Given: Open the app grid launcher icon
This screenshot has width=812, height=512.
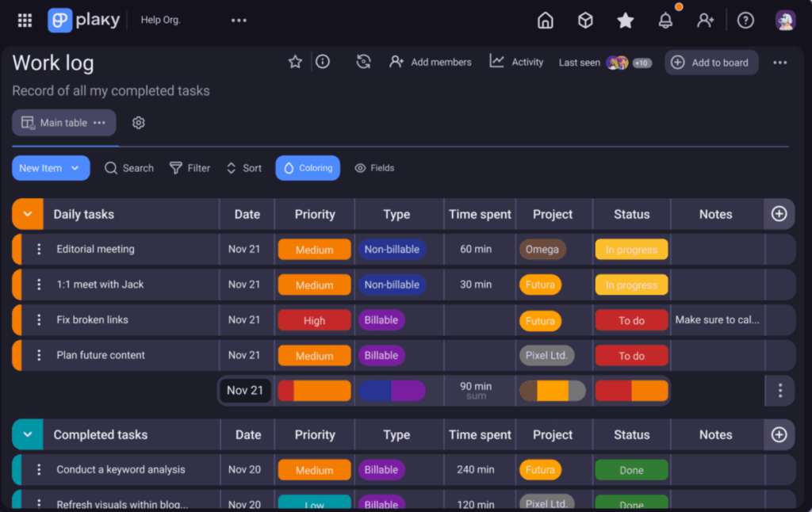Looking at the screenshot, I should [x=25, y=21].
